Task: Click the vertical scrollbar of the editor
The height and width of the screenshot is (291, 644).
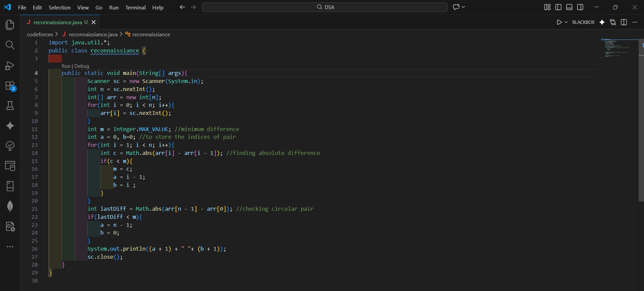Action: click(641, 134)
